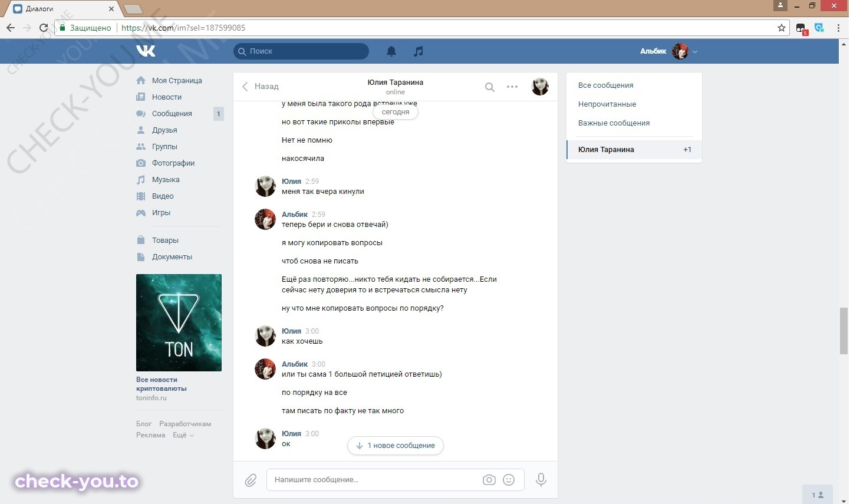Attach a photo with camera icon

click(x=489, y=480)
